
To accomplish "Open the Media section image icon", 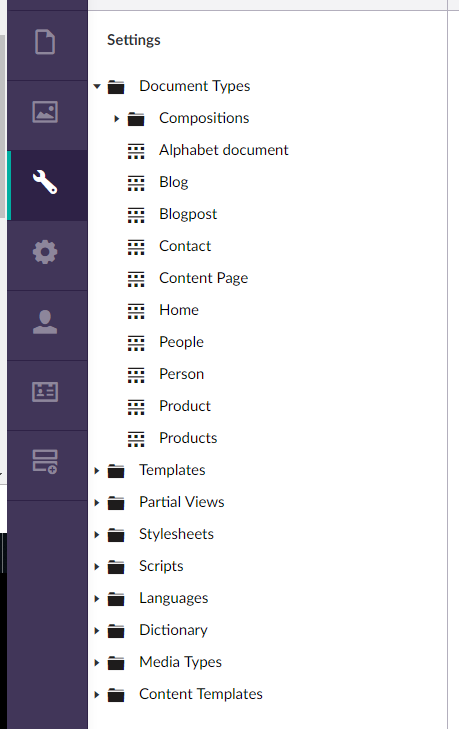I will click(x=45, y=112).
